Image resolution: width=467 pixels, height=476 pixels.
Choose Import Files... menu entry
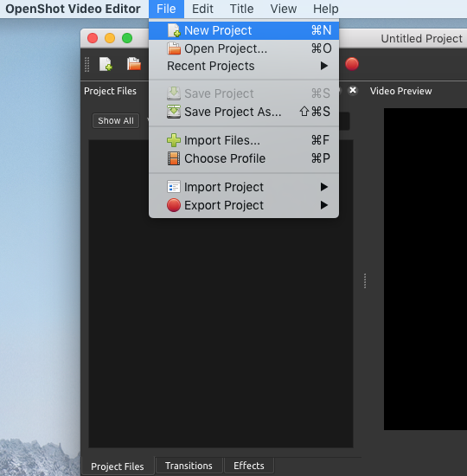244,140
